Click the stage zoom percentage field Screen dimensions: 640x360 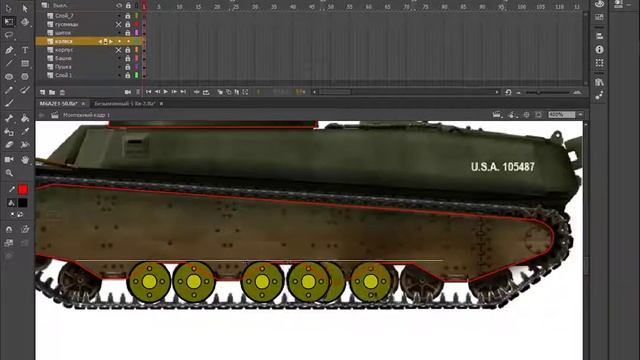pos(562,115)
